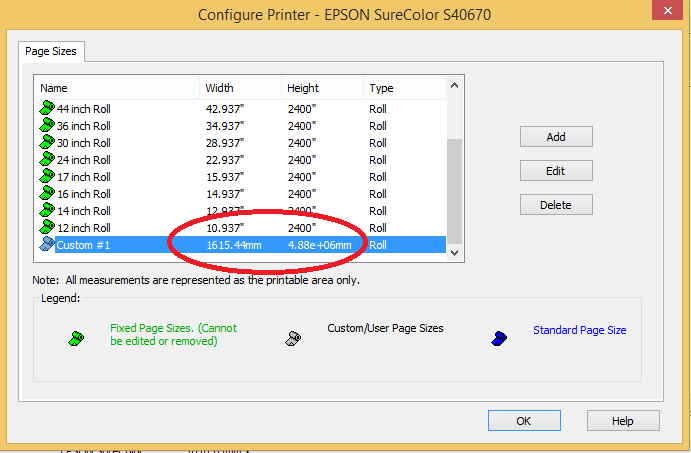Click the 44 inch Roll page icon

[x=46, y=109]
